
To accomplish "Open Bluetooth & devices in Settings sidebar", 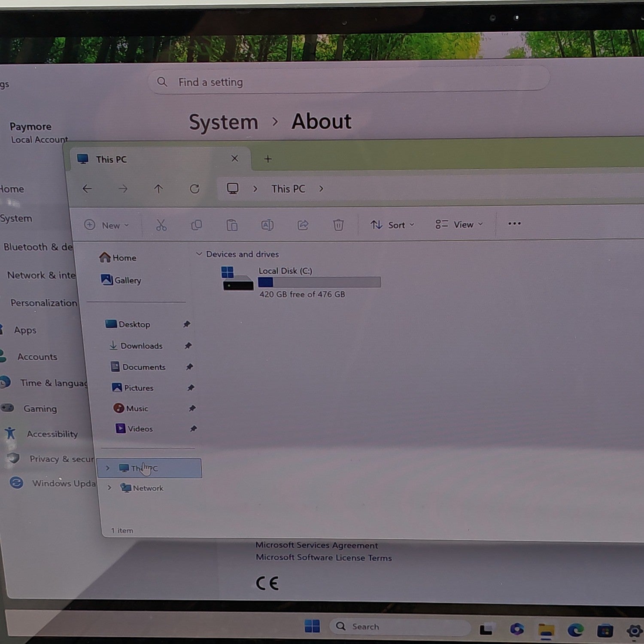I will (38, 247).
